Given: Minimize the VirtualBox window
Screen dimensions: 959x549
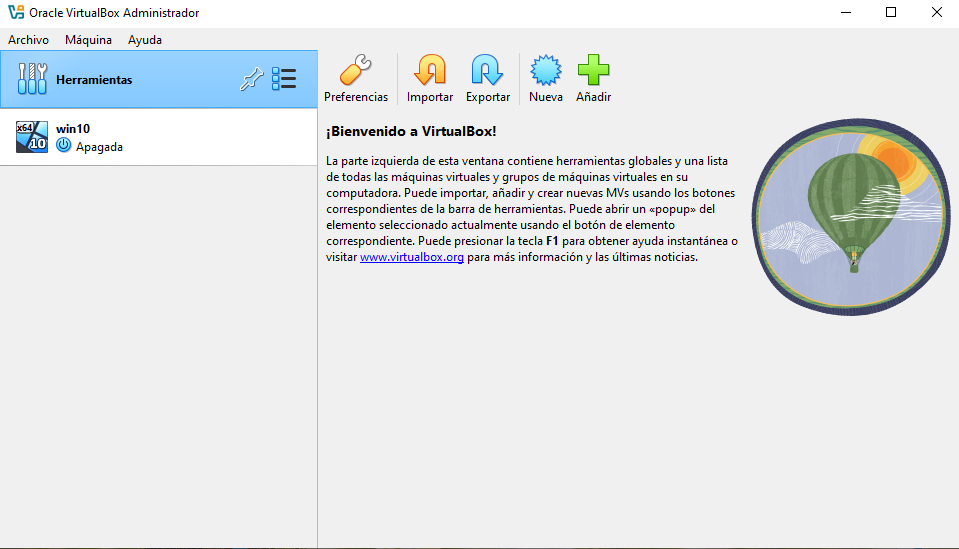Looking at the screenshot, I should [846, 13].
